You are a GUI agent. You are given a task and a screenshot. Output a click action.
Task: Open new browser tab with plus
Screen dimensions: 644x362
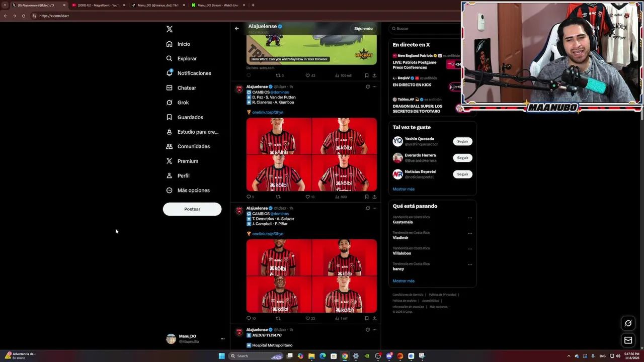253,5
